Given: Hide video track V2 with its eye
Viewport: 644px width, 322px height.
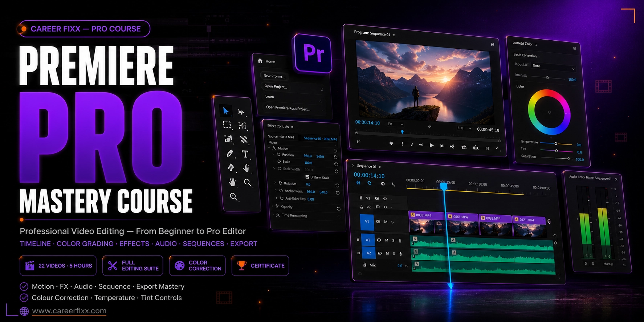Looking at the screenshot, I should (385, 207).
